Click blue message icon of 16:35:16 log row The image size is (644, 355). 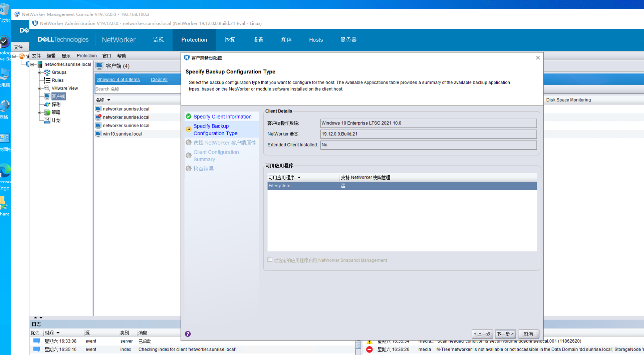tap(37, 349)
